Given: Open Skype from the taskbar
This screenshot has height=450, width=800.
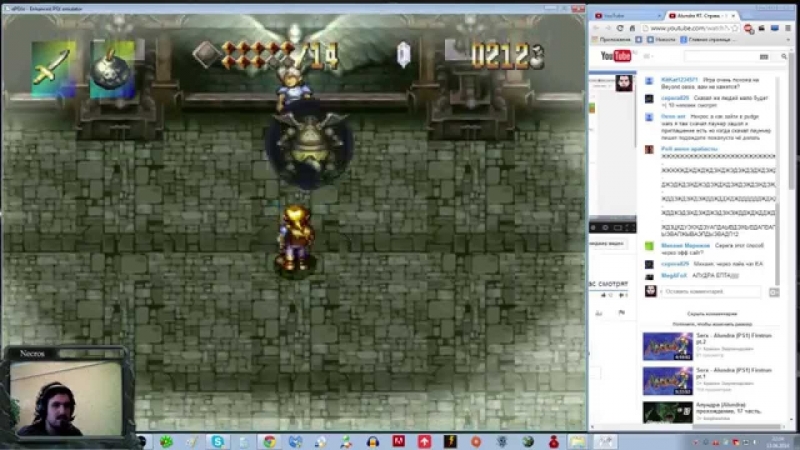Looking at the screenshot, I should 218,441.
